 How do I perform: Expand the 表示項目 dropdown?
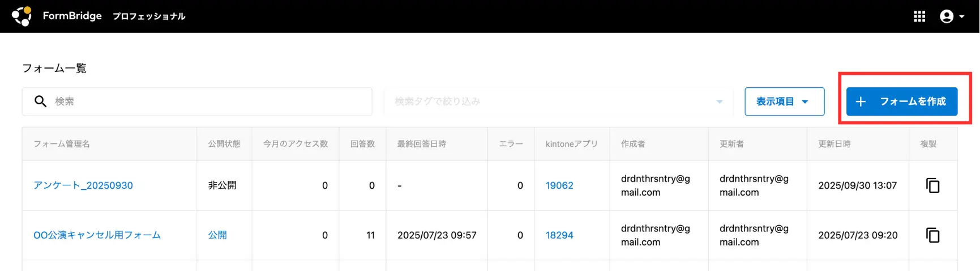(784, 101)
